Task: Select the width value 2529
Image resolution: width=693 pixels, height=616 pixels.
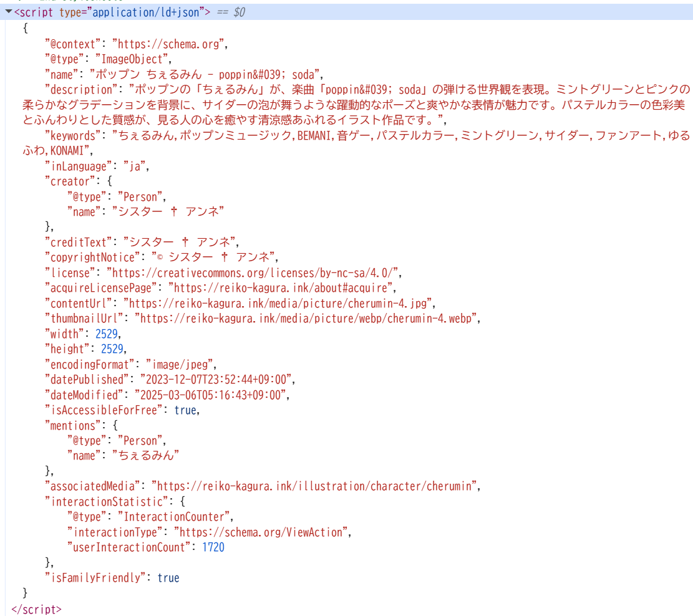Action: click(107, 334)
